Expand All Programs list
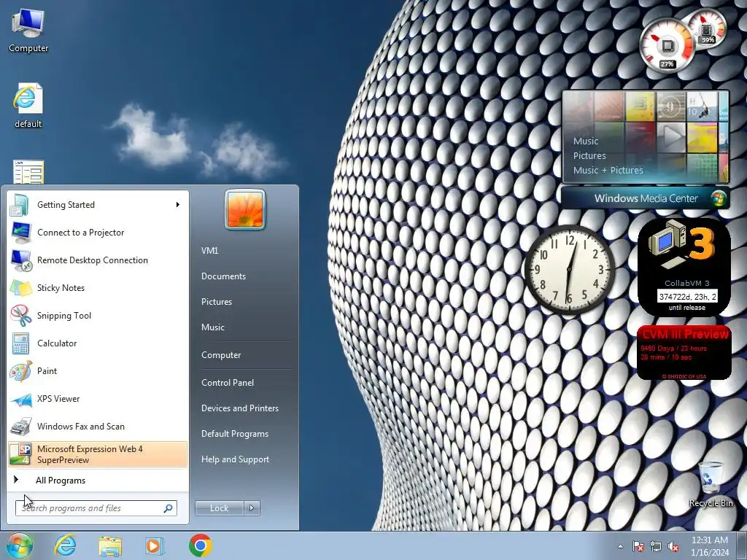747x560 pixels. pos(98,480)
